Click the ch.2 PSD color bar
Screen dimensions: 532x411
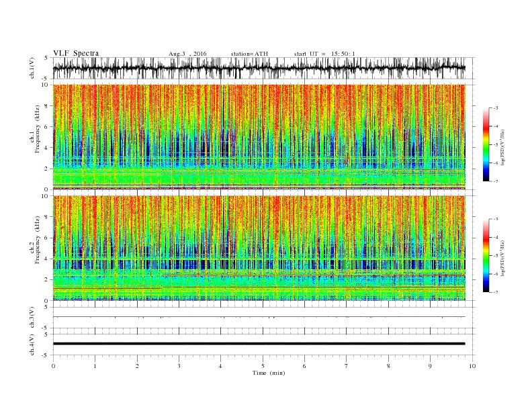486,255
